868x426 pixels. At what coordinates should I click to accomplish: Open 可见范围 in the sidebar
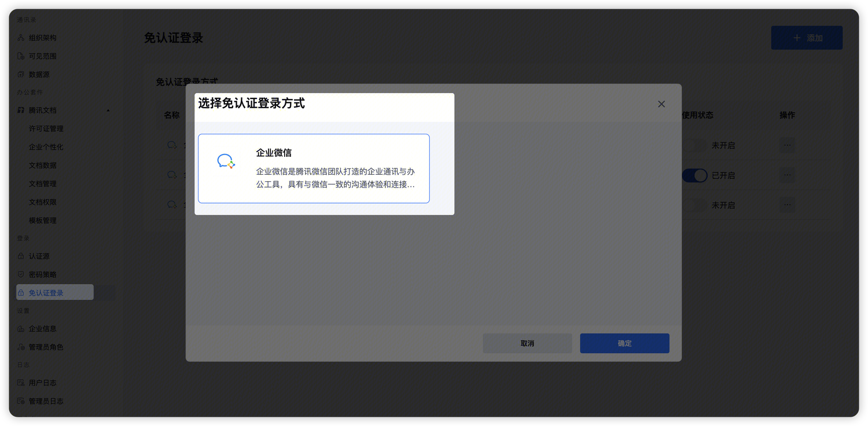(x=42, y=56)
